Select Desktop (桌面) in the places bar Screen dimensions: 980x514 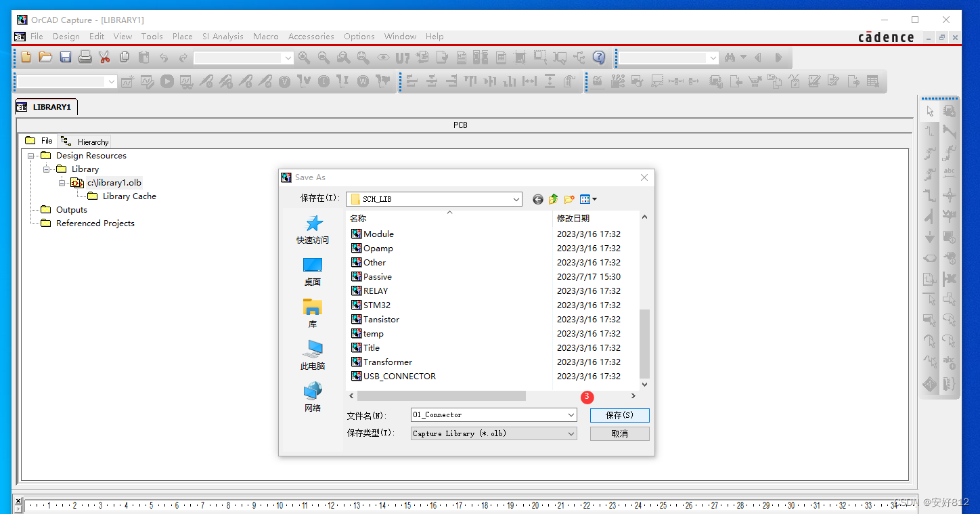point(313,272)
